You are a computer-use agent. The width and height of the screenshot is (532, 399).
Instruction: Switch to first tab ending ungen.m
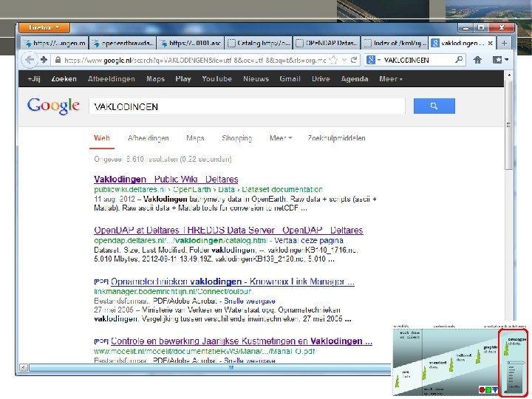54,43
